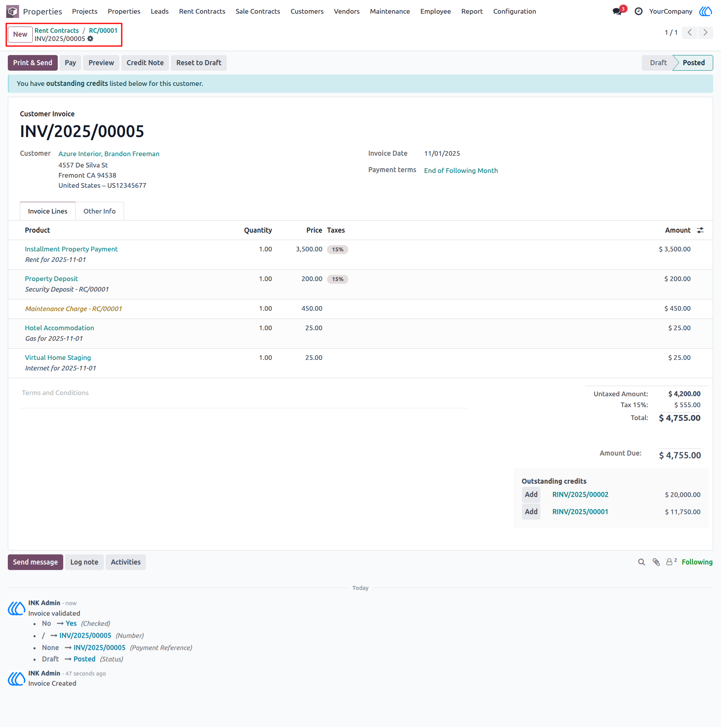The image size is (721, 728).
Task: Search messages in the chatter
Action: pyautogui.click(x=641, y=562)
